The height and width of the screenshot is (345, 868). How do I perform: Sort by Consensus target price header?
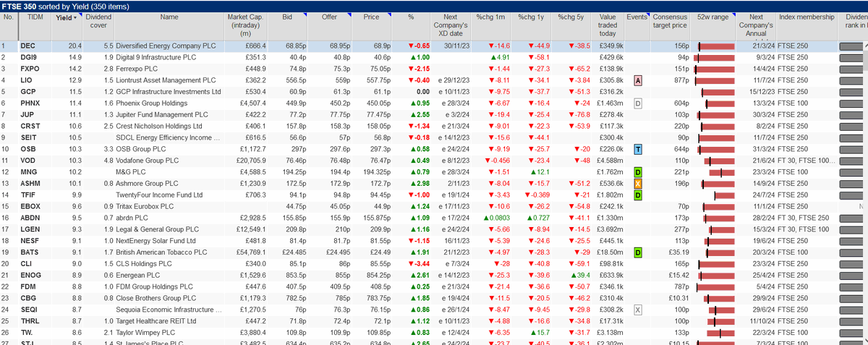click(671, 20)
